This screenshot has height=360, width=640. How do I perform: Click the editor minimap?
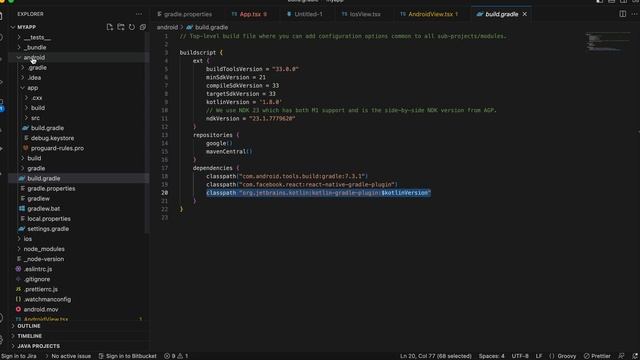(x=608, y=42)
